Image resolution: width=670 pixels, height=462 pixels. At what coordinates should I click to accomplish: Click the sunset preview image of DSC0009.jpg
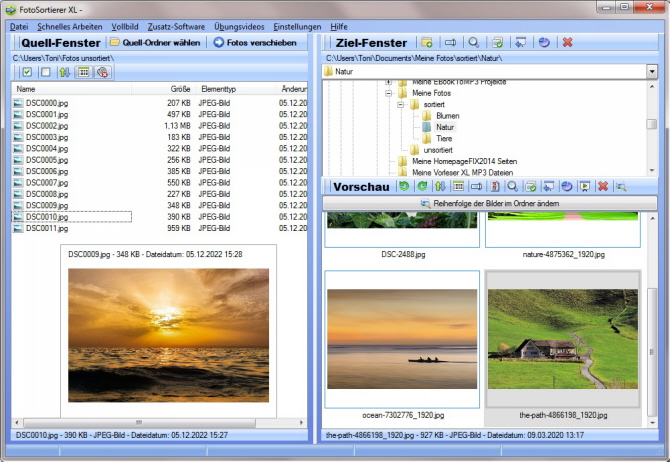[x=168, y=335]
